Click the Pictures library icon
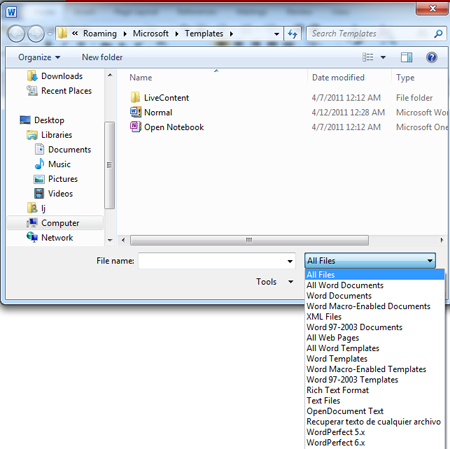 click(x=39, y=179)
